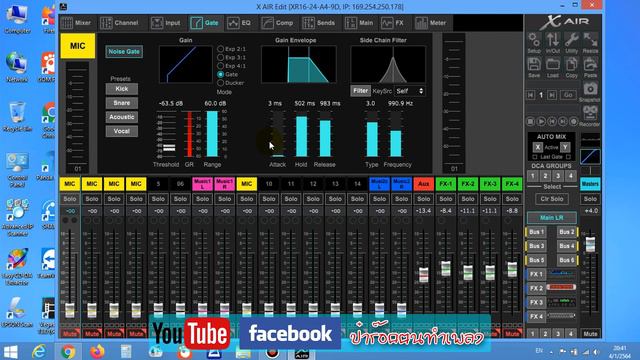Select the Aux channel strip label

point(424,184)
